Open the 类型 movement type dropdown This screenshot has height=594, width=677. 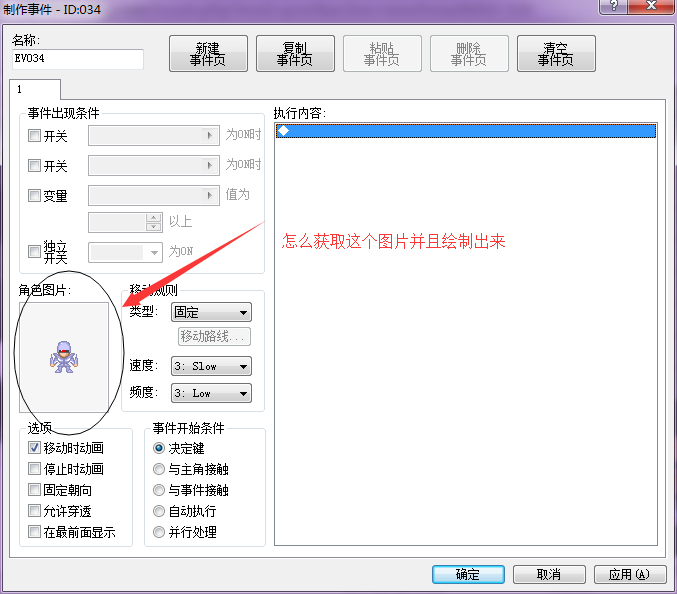(211, 312)
